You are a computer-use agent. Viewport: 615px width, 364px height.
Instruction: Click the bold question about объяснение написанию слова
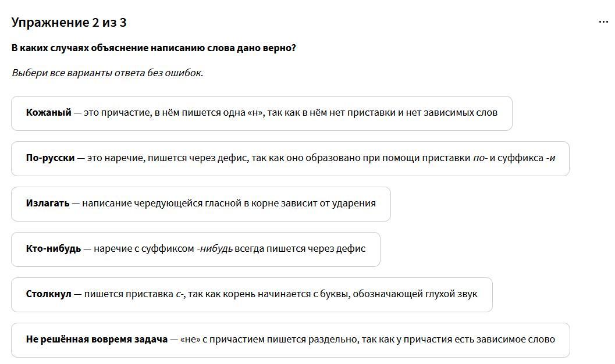tap(154, 48)
